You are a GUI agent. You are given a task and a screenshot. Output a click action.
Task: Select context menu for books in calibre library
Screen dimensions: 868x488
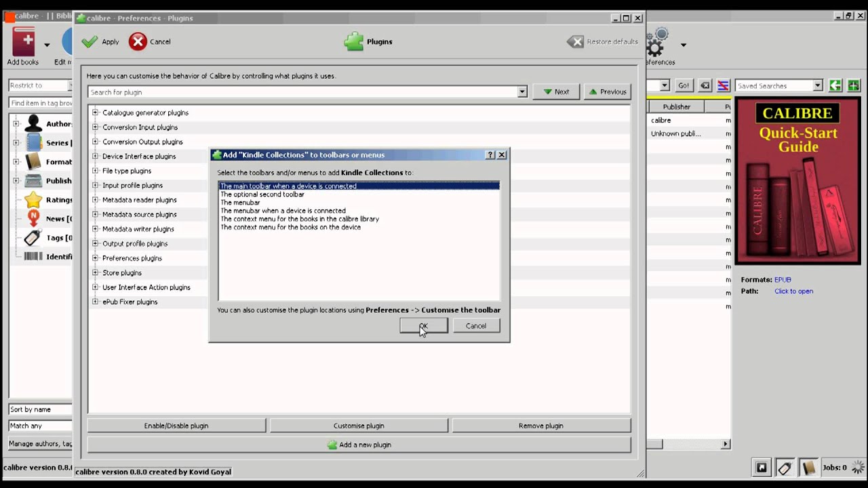(359, 219)
